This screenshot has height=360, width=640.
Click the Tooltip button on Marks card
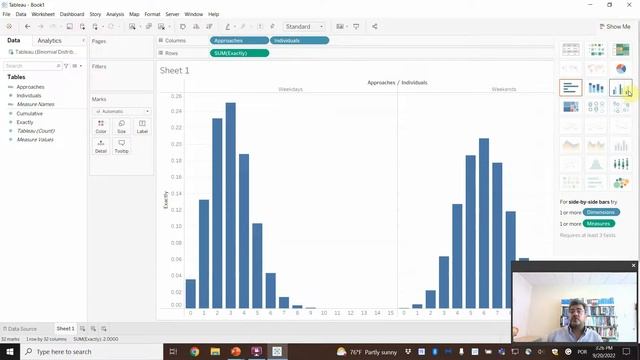pyautogui.click(x=121, y=146)
